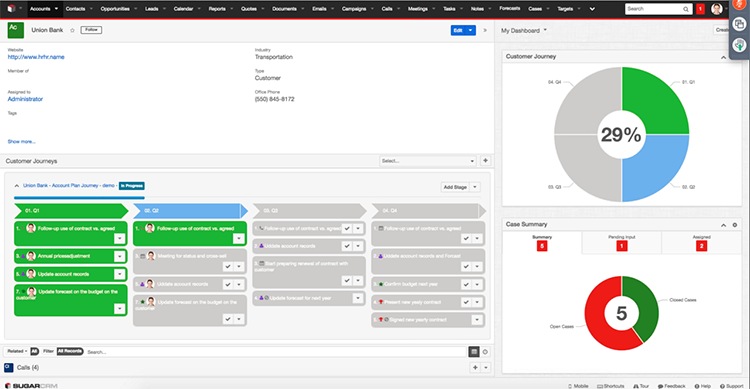The image size is (750, 389).
Task: Open the Administrator user link
Action: pyautogui.click(x=25, y=99)
